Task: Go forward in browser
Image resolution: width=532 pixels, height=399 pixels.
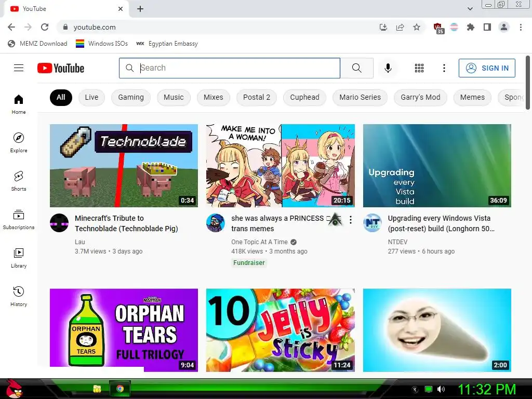Action: (28, 27)
